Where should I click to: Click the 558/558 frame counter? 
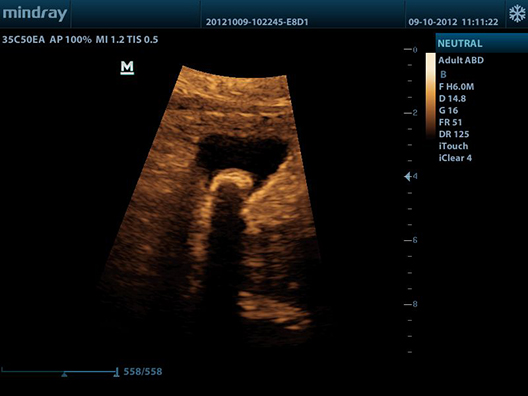click(x=143, y=371)
